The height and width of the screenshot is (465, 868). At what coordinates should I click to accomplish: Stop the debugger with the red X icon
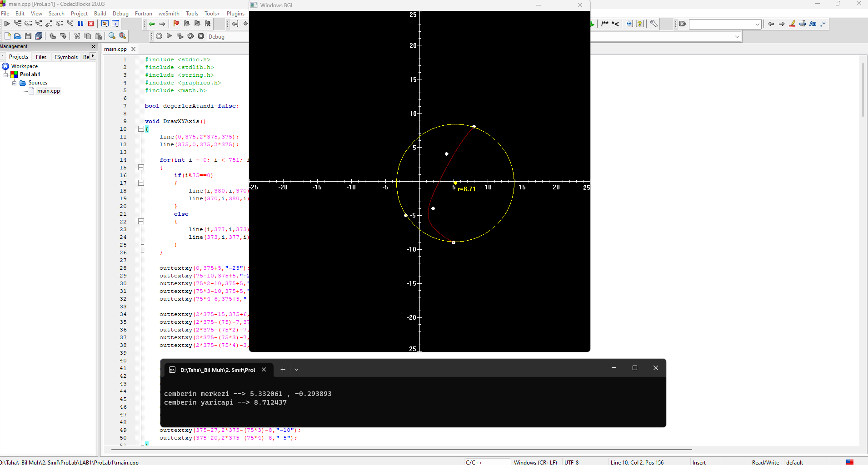[x=91, y=24]
